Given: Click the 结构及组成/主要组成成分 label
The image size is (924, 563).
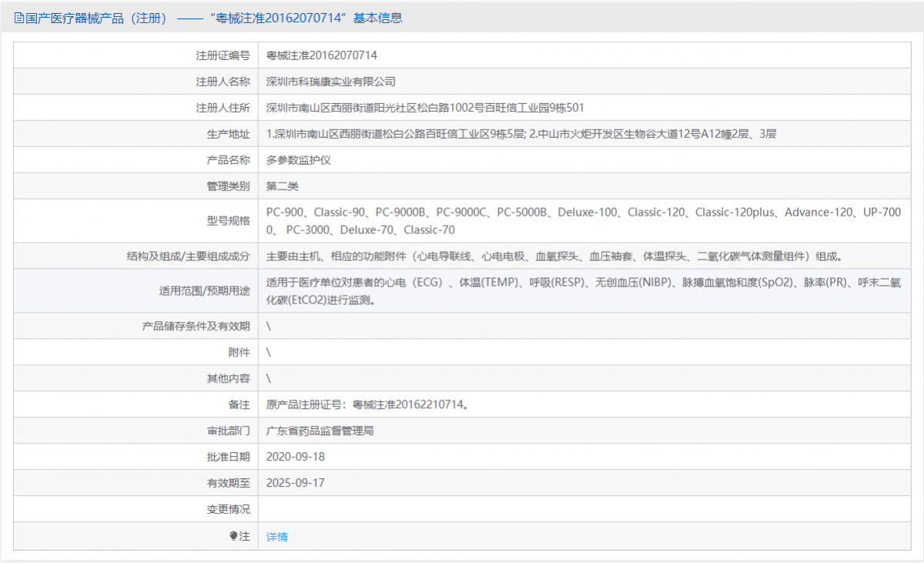Looking at the screenshot, I should [x=189, y=256].
